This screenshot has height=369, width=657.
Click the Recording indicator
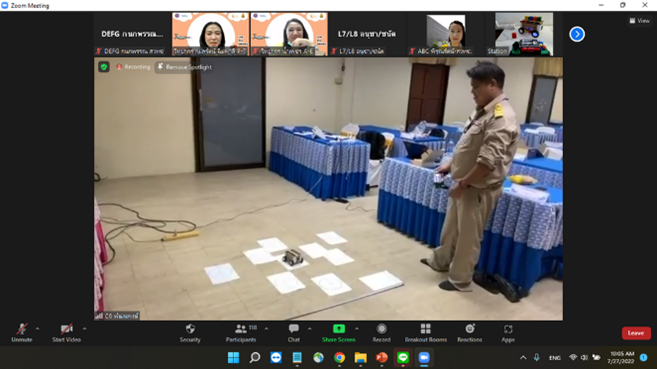pos(133,67)
